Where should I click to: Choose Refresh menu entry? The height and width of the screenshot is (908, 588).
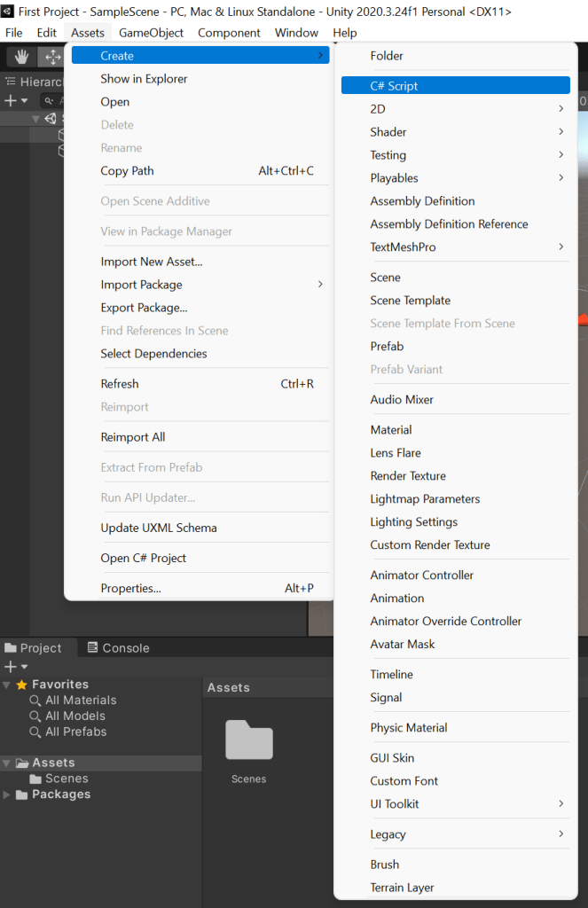coord(200,384)
